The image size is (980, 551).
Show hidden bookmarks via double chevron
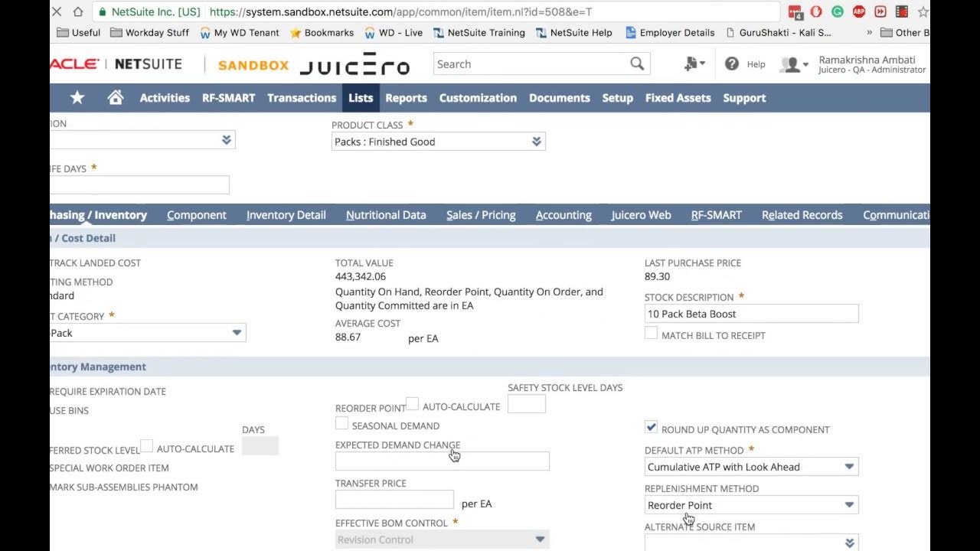(869, 33)
